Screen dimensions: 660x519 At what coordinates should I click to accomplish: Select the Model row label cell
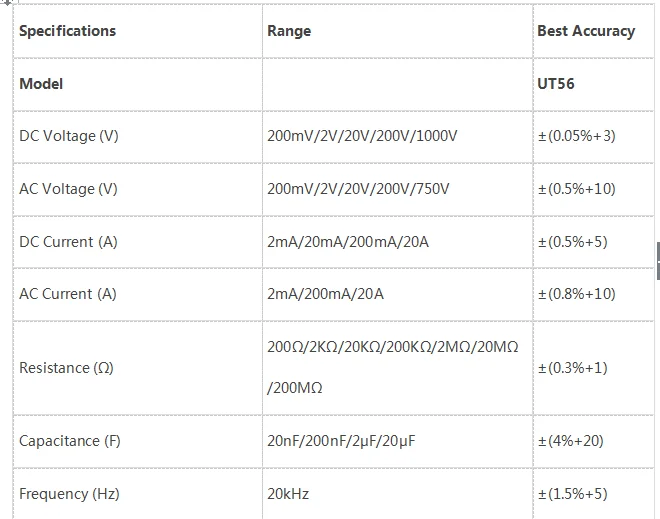138,84
